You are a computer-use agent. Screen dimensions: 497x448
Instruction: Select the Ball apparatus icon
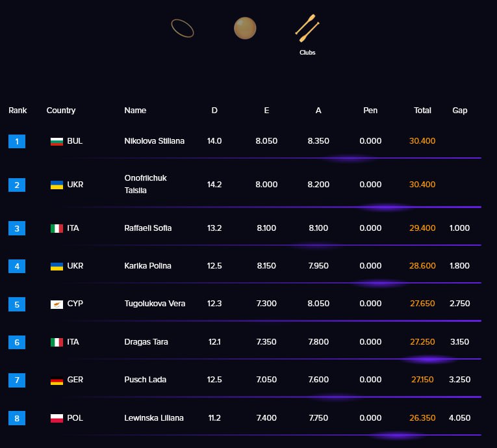tap(245, 28)
